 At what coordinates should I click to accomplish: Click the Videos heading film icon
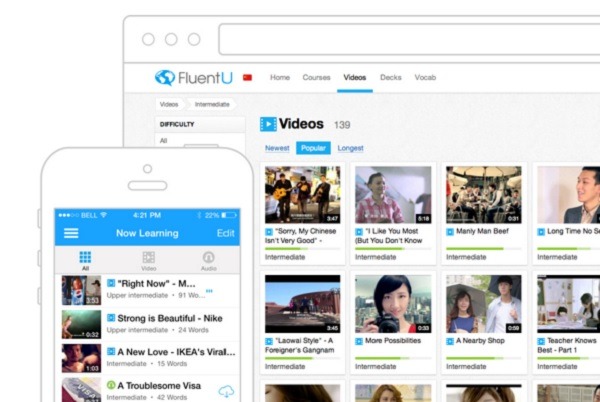point(268,124)
